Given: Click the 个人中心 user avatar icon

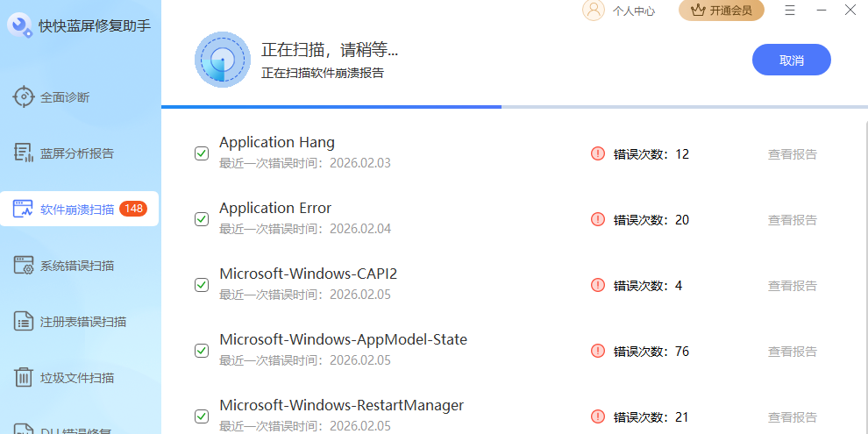Looking at the screenshot, I should [x=594, y=11].
